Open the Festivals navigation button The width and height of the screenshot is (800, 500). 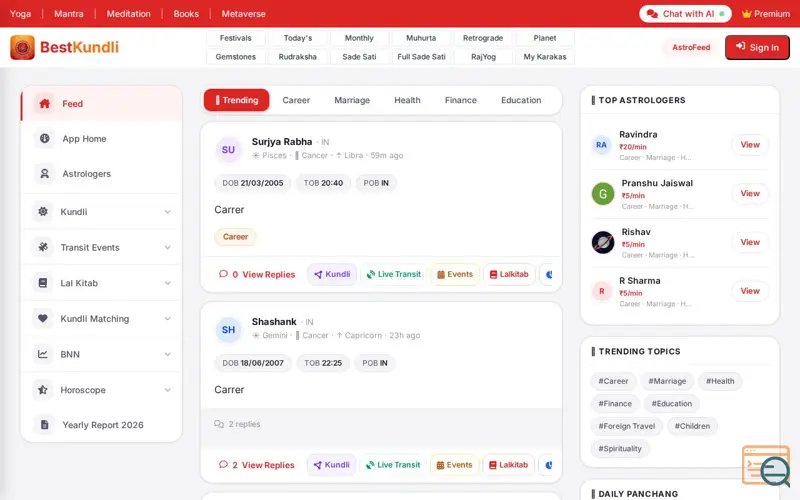[236, 38]
